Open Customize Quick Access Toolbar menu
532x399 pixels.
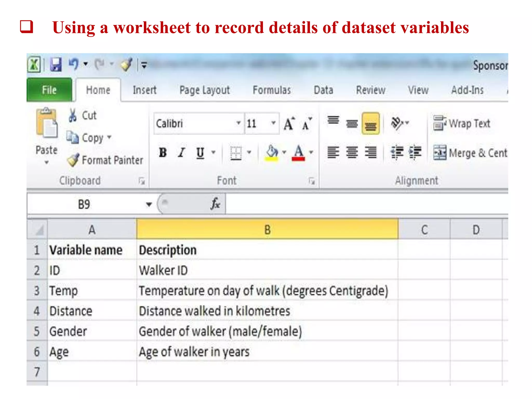click(144, 65)
